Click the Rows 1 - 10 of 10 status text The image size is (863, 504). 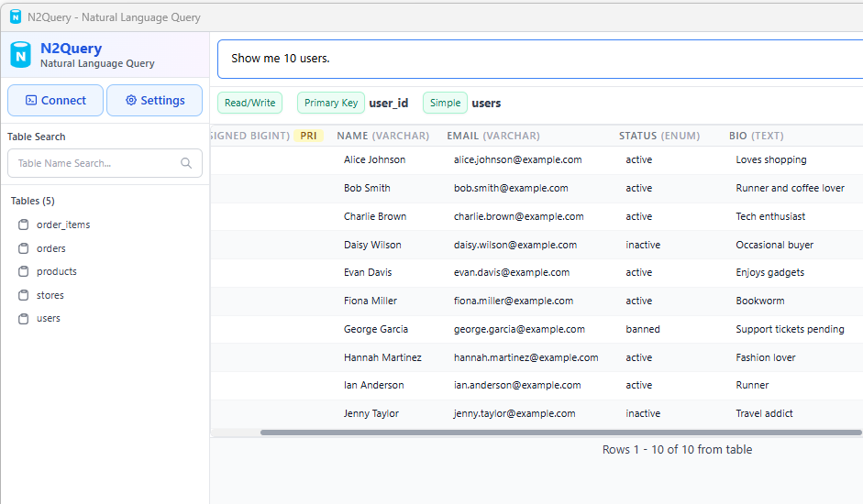(677, 450)
